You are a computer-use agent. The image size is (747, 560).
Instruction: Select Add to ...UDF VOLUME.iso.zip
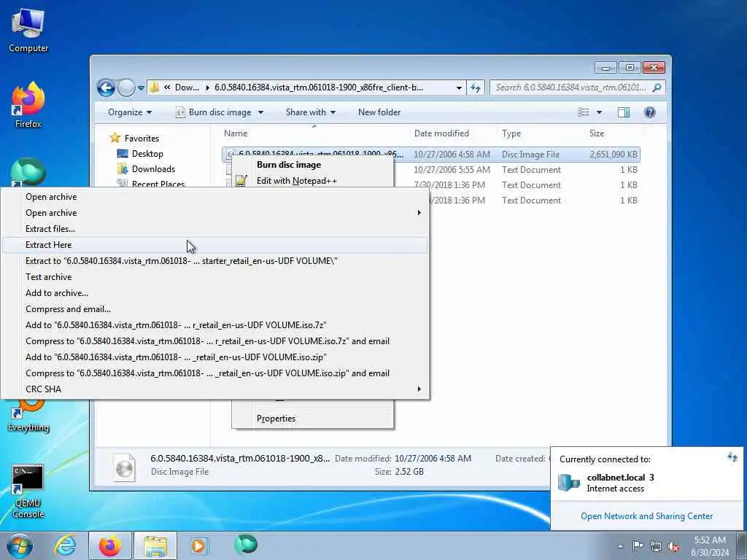coord(215,357)
